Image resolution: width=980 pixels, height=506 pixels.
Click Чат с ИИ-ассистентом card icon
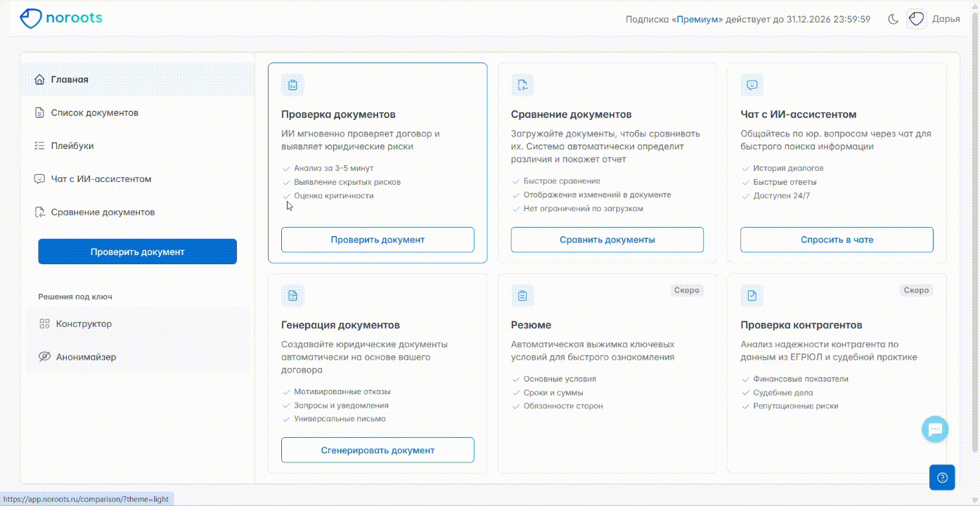click(x=752, y=85)
